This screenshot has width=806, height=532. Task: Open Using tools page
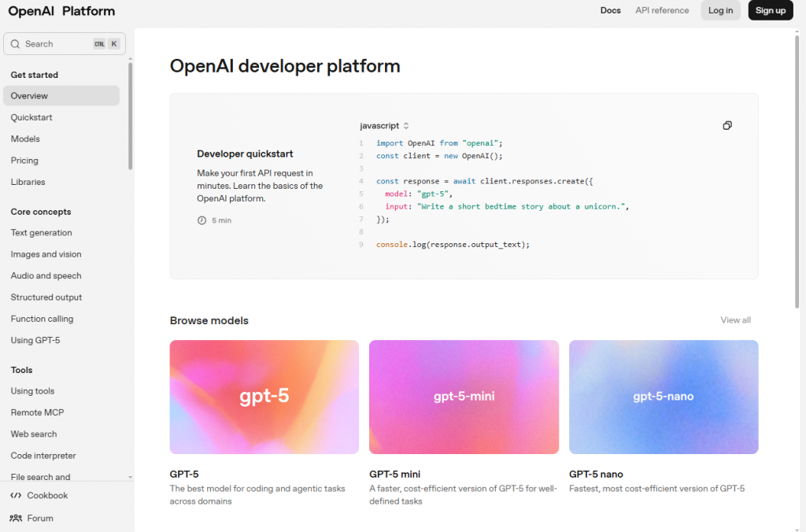pos(32,391)
